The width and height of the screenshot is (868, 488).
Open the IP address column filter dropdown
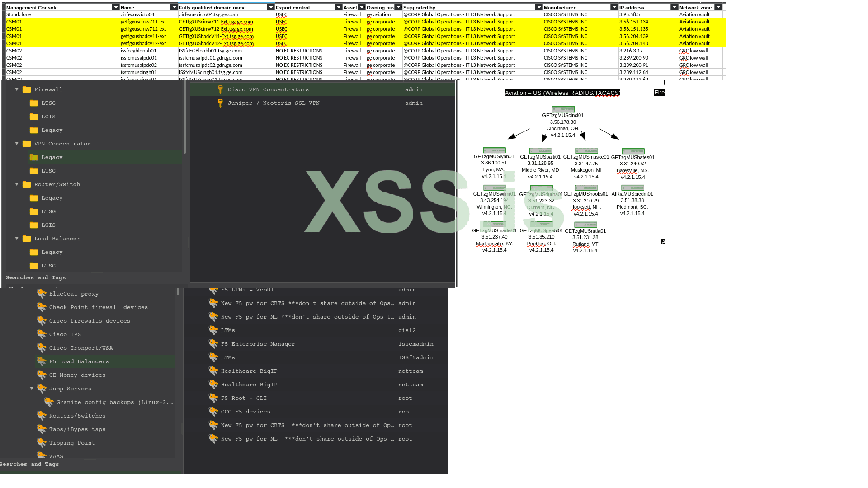(674, 7)
